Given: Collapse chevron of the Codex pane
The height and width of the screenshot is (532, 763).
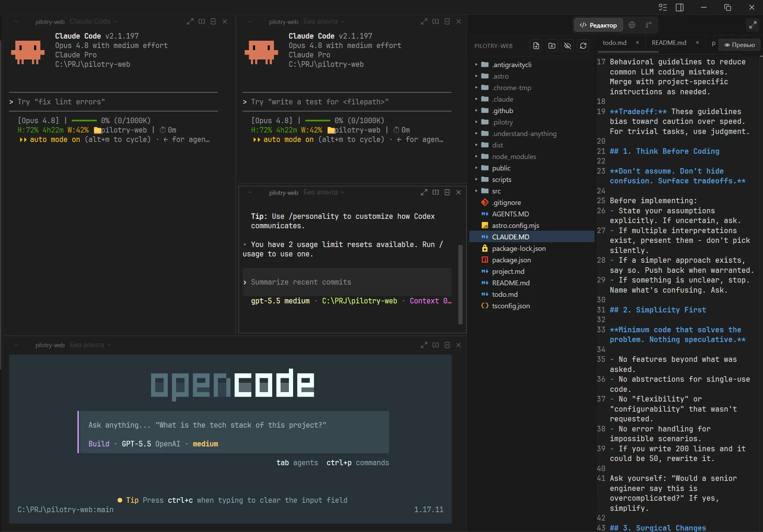Looking at the screenshot, I should (x=250, y=192).
